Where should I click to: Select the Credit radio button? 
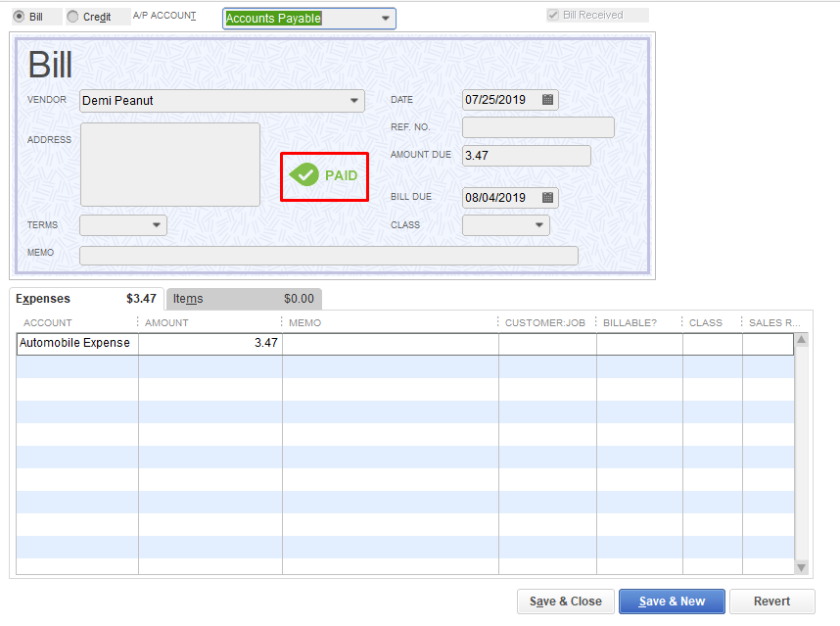(72, 17)
